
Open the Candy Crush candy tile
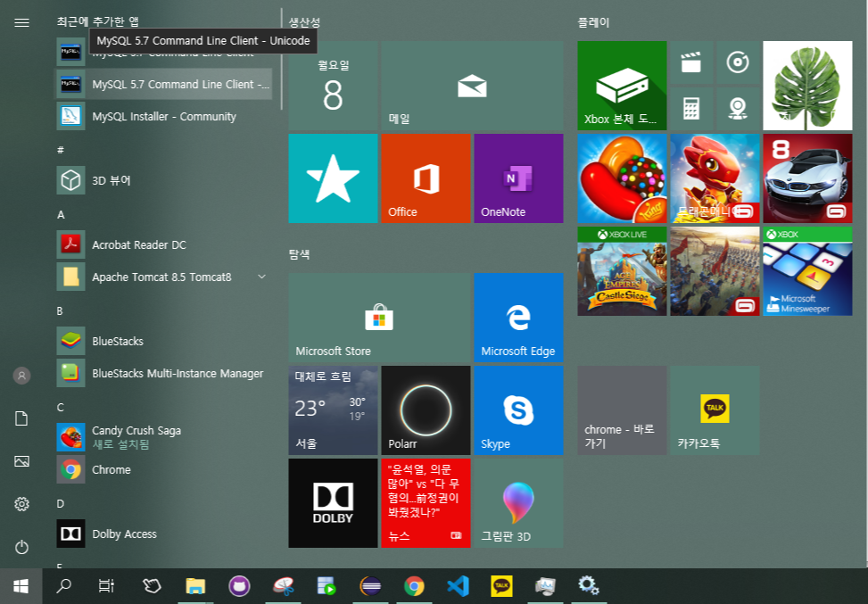pos(622,178)
